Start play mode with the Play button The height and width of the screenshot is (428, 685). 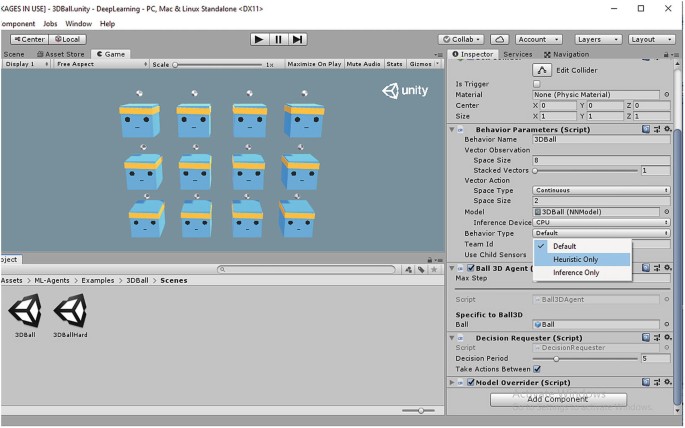pos(259,39)
